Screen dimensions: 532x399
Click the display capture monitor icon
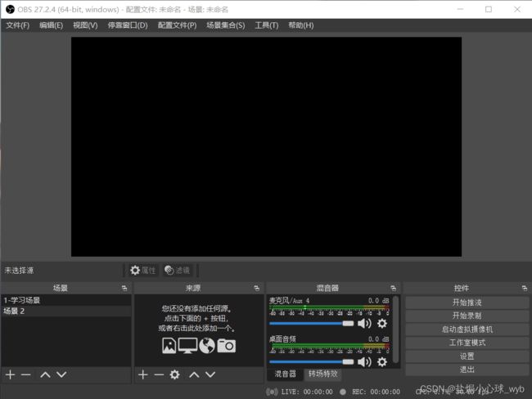click(187, 346)
